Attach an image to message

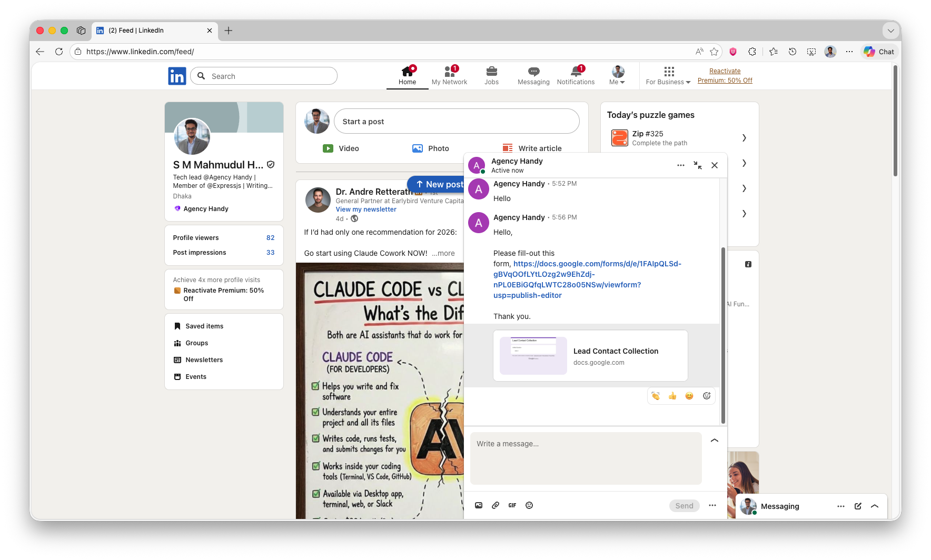(x=479, y=505)
